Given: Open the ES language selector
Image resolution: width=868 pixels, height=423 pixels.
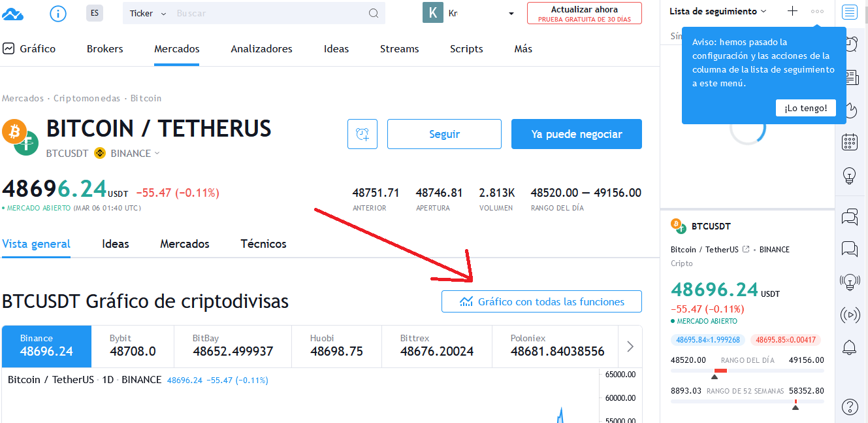Looking at the screenshot, I should [95, 13].
